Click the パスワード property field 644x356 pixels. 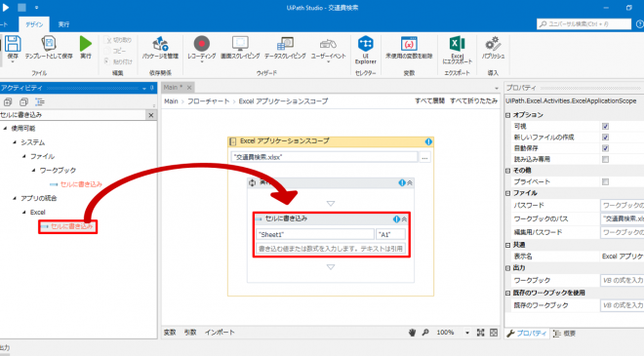tap(622, 205)
